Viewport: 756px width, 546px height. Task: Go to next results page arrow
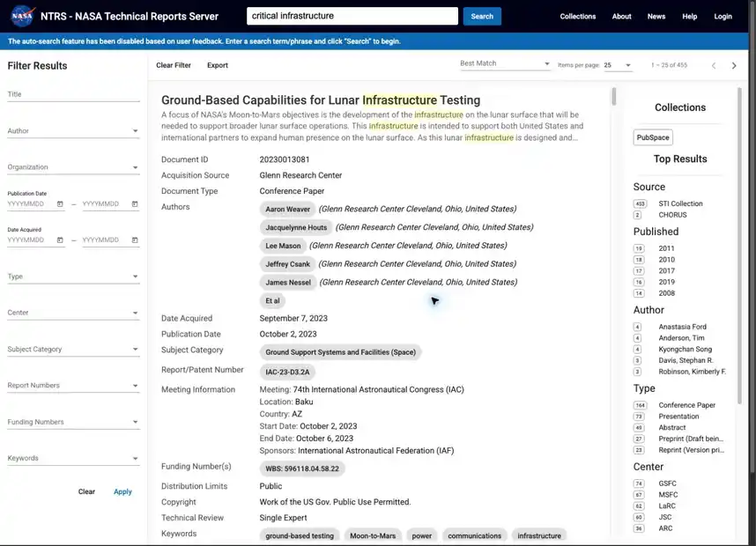734,65
